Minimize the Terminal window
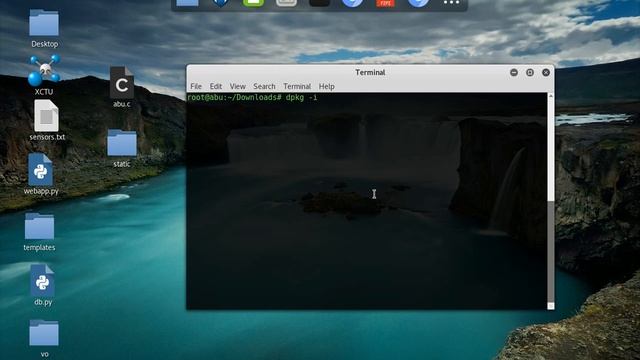 pyautogui.click(x=514, y=73)
